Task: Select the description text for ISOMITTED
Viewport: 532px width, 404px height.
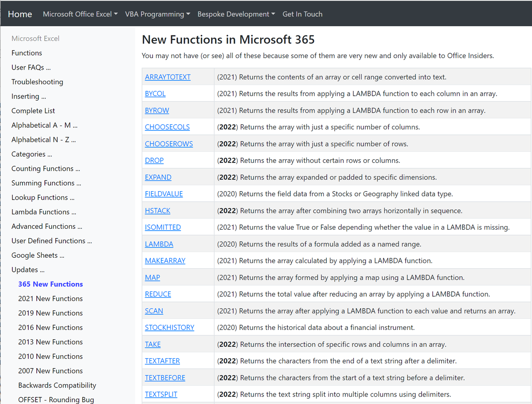Action: [363, 227]
